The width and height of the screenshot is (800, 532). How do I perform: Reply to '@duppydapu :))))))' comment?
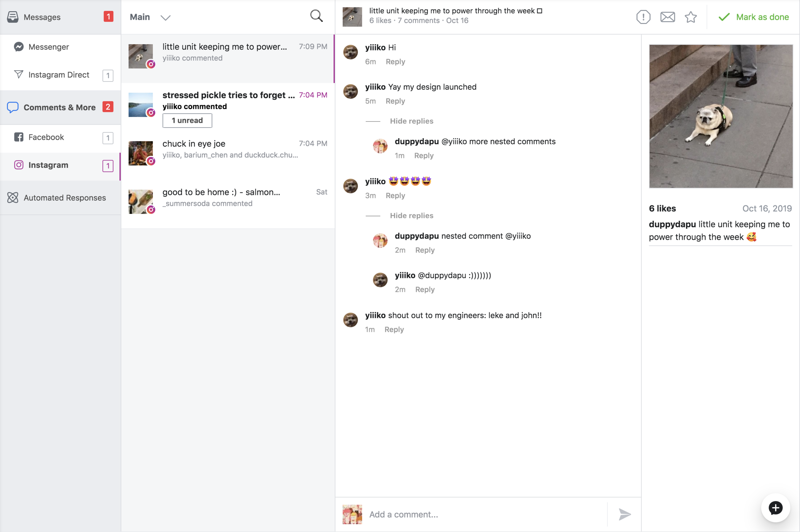click(425, 289)
